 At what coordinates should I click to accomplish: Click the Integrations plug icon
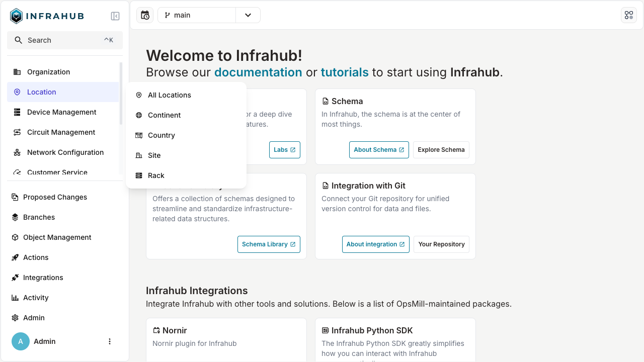(15, 278)
